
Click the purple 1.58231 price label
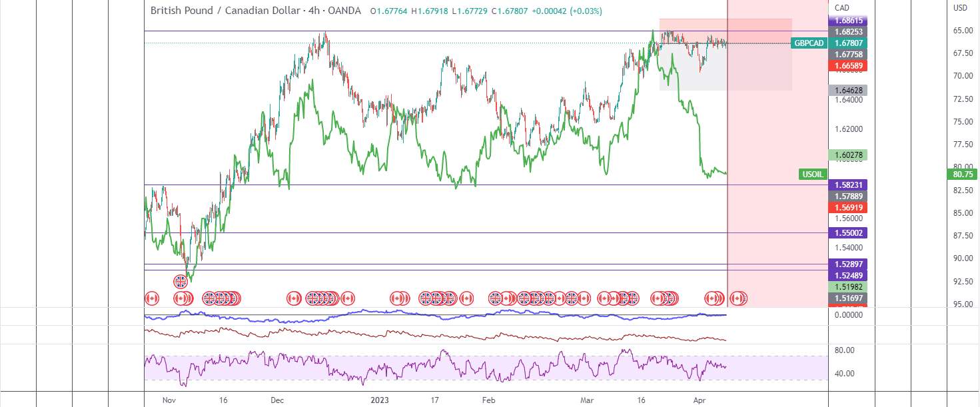pos(848,185)
